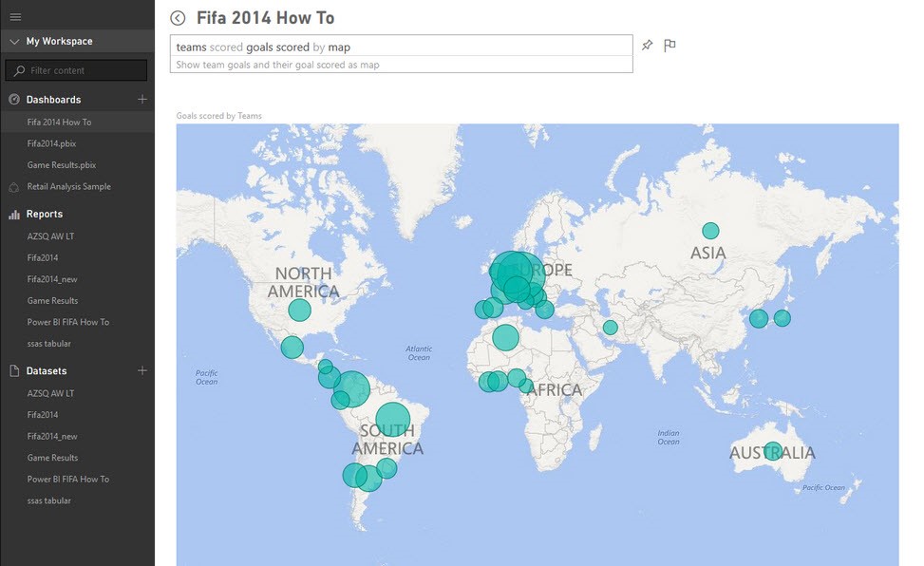The width and height of the screenshot is (924, 566).
Task: Click the My Workspace label
Action: coord(60,41)
